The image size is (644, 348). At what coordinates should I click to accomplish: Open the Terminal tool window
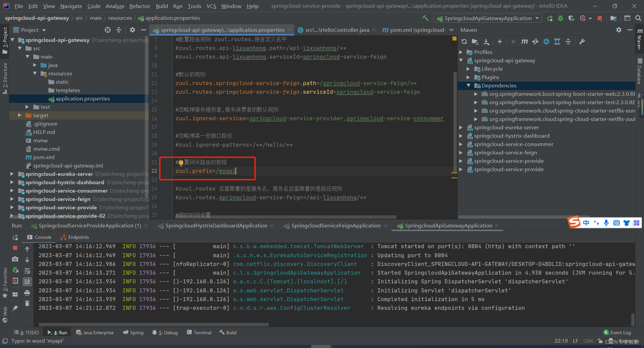click(199, 332)
